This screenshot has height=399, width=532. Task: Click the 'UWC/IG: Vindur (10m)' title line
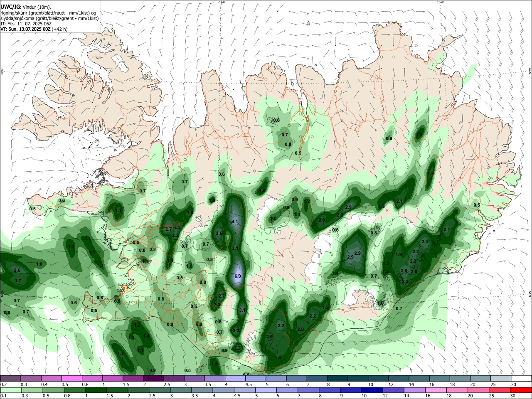(x=26, y=7)
